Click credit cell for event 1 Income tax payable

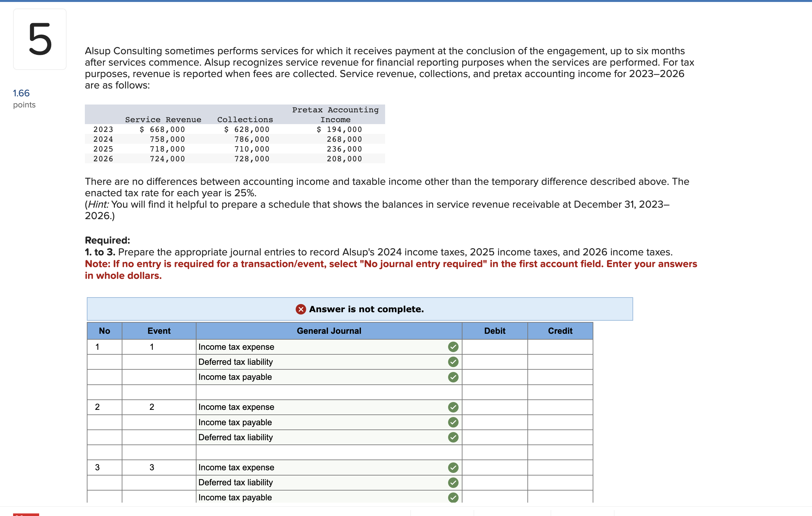560,377
